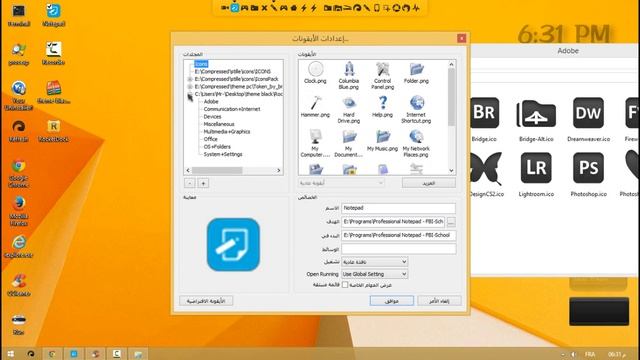Select the Help.png question mark icon
This screenshot has height=360, width=640.
coord(382,106)
